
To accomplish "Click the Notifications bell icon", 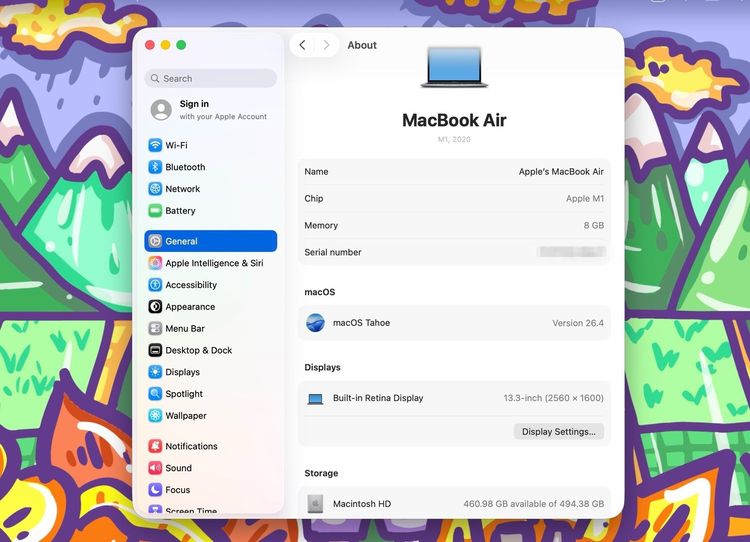I will pyautogui.click(x=155, y=446).
